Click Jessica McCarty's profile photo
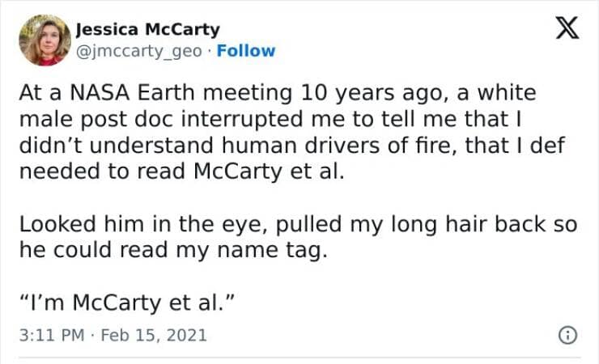Screen dimensions: 599x364 (x=45, y=40)
